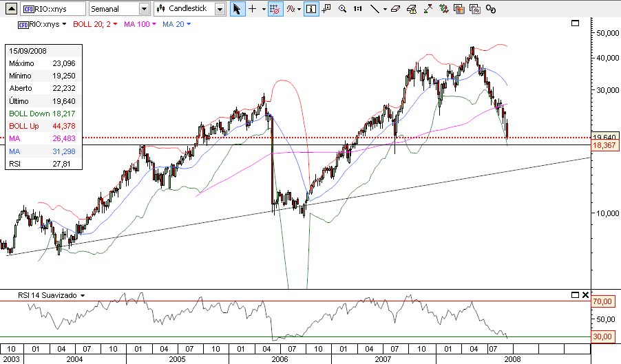
Task: Select the eraser tool
Action: point(395,9)
